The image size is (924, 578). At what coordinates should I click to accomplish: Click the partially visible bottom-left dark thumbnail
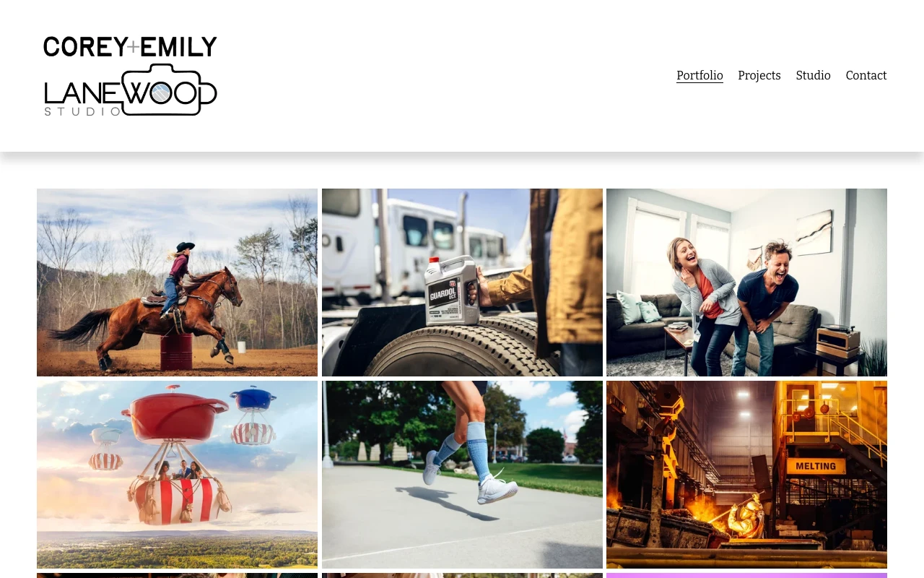tap(177, 576)
